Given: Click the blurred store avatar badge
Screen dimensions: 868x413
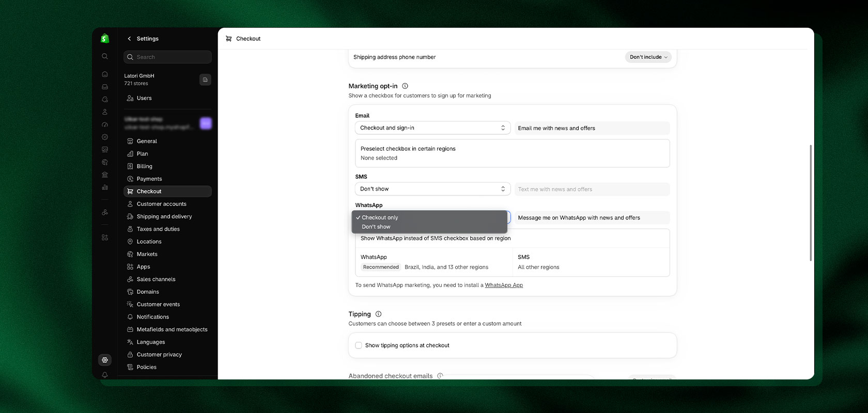Looking at the screenshot, I should [206, 123].
